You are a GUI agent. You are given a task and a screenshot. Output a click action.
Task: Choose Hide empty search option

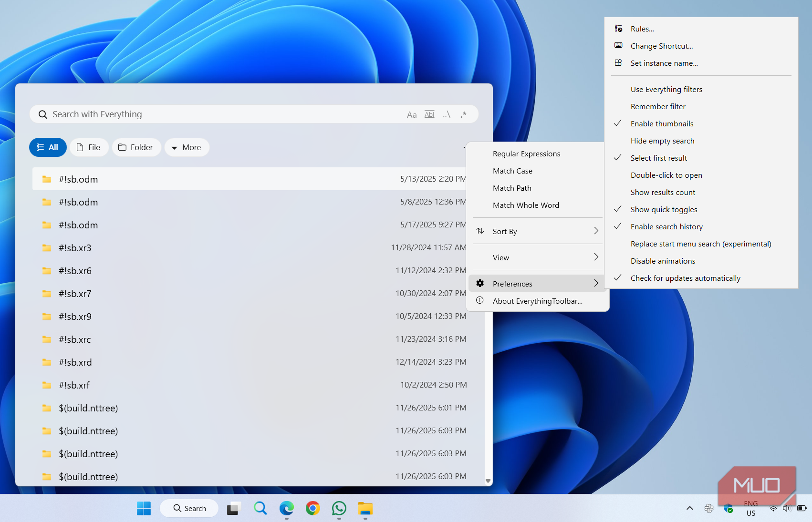point(701,141)
